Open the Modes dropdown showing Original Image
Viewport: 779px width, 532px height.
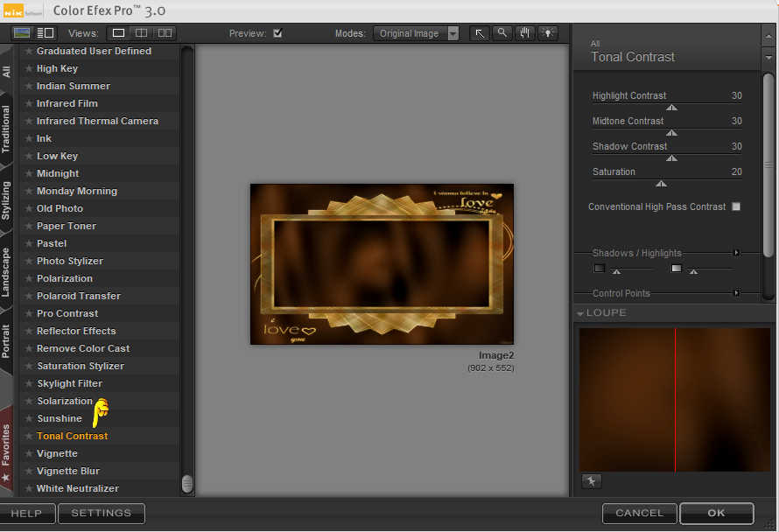point(416,33)
